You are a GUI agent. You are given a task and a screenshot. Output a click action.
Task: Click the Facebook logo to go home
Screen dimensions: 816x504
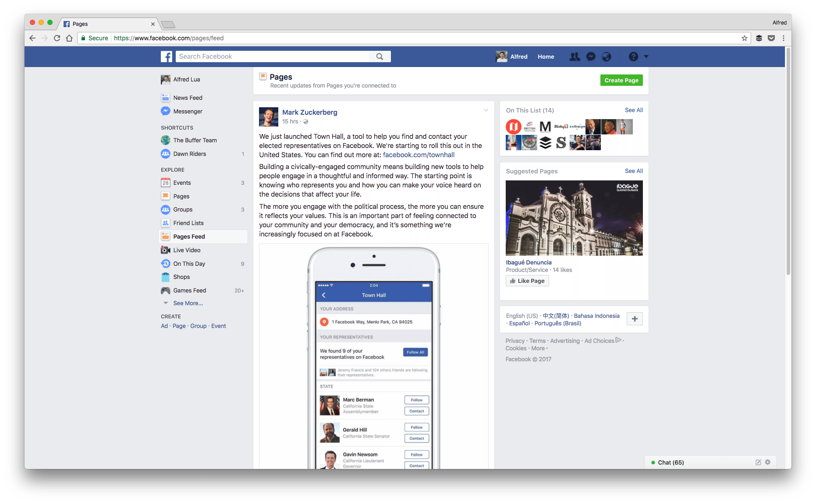pos(166,56)
